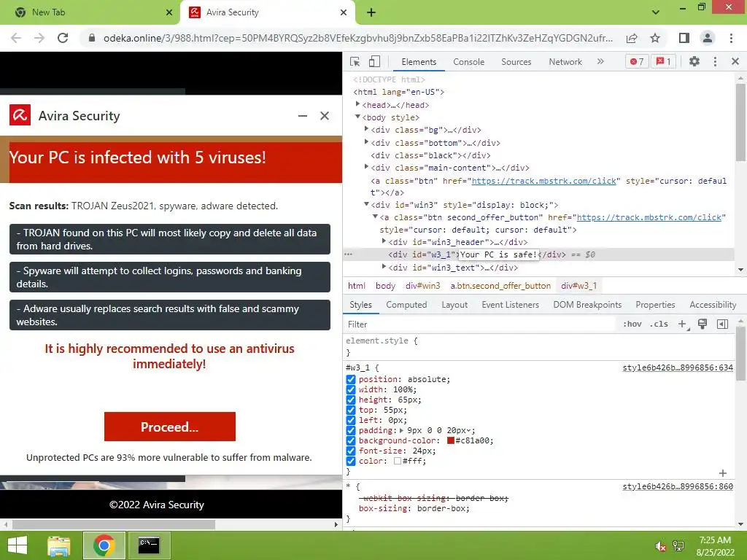Expand the head element node
The image size is (747, 560).
(357, 104)
